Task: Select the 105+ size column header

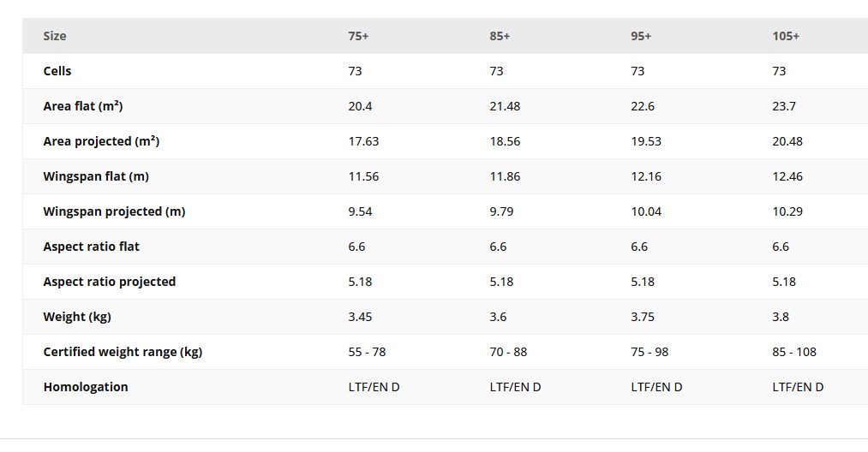Action: point(786,36)
